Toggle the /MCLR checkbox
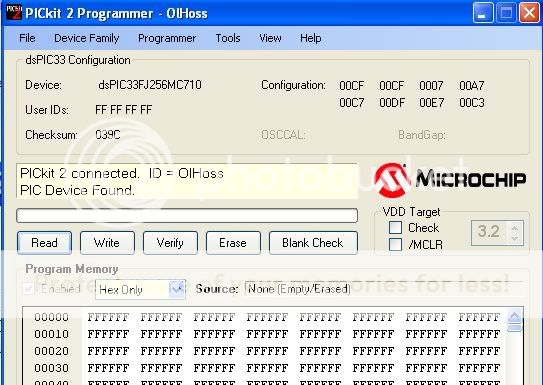 click(395, 244)
